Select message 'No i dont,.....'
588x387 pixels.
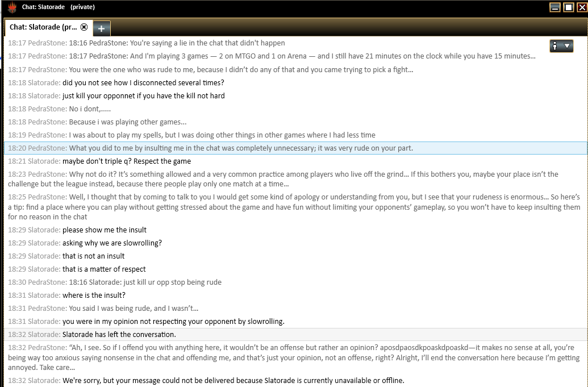[295, 109]
